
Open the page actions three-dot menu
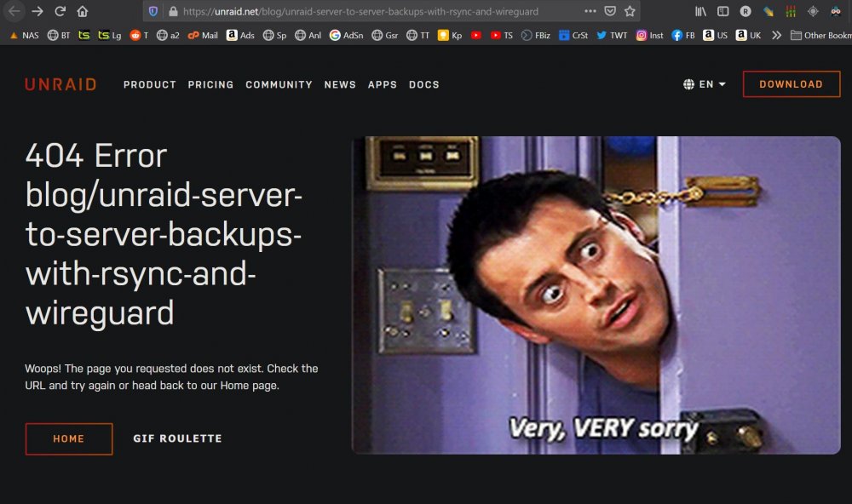[x=590, y=11]
